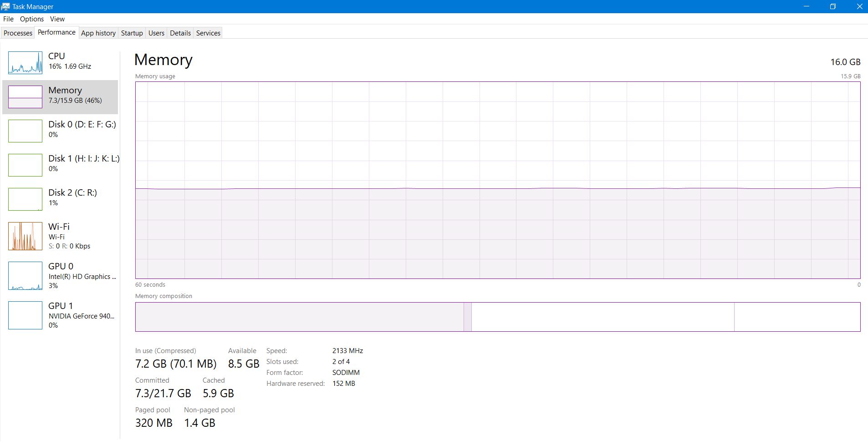Viewport: 868px width, 445px height.
Task: Show GPU 0 Intel HD Graphics performance
Action: point(60,276)
